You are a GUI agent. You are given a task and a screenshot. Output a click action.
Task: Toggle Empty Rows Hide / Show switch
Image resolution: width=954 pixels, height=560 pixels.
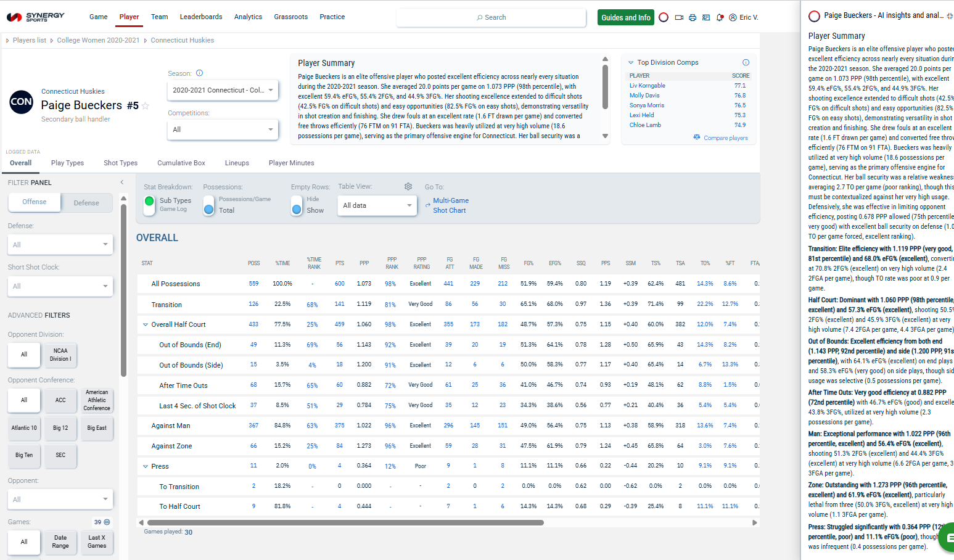(297, 205)
